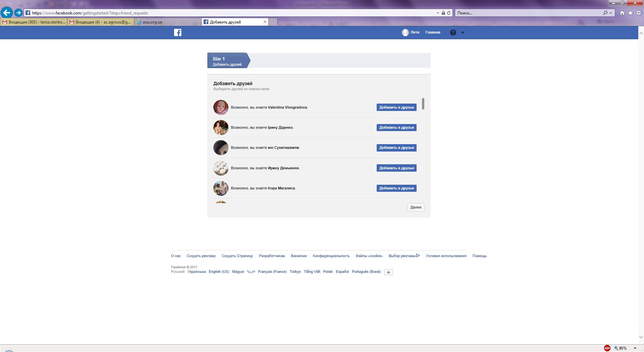Open the О нас footer link
This screenshot has width=644, height=352.
[176, 256]
